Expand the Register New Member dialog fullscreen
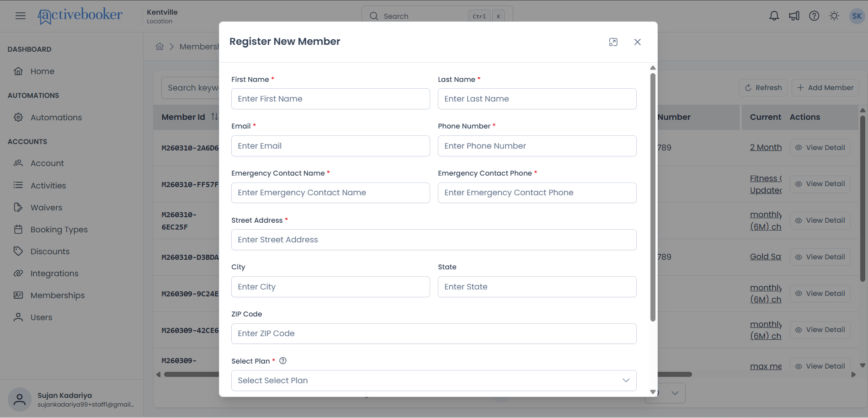This screenshot has width=868, height=418. [613, 42]
